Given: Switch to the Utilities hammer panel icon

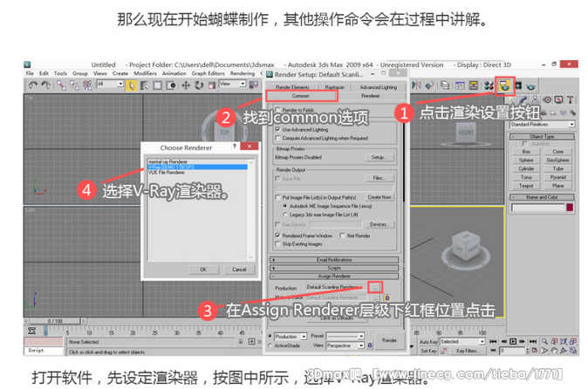Looking at the screenshot, I should 571,99.
